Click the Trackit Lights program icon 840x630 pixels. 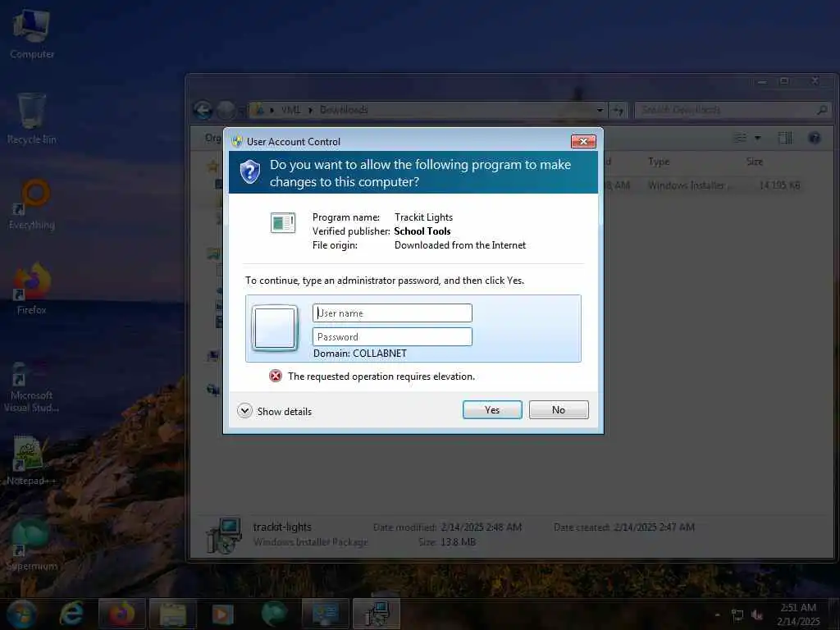pos(283,222)
